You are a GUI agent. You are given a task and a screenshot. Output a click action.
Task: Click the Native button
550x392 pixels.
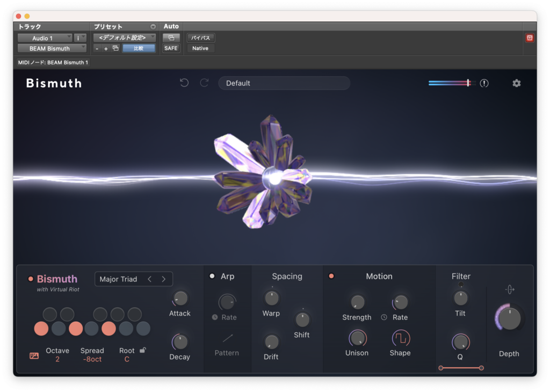(201, 48)
